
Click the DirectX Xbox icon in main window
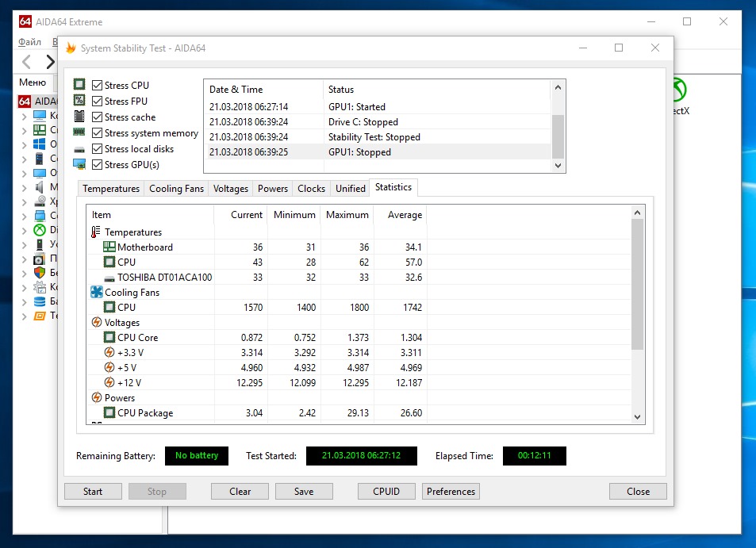(x=679, y=90)
